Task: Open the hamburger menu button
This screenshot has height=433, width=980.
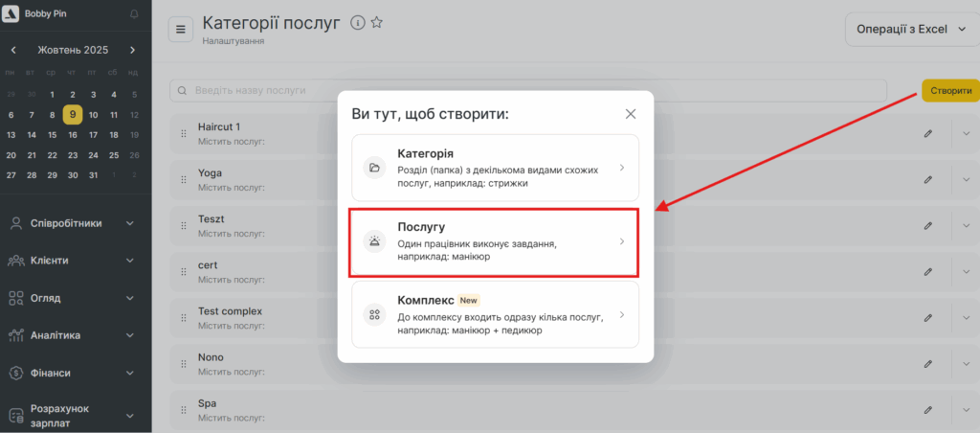Action: coord(181,30)
